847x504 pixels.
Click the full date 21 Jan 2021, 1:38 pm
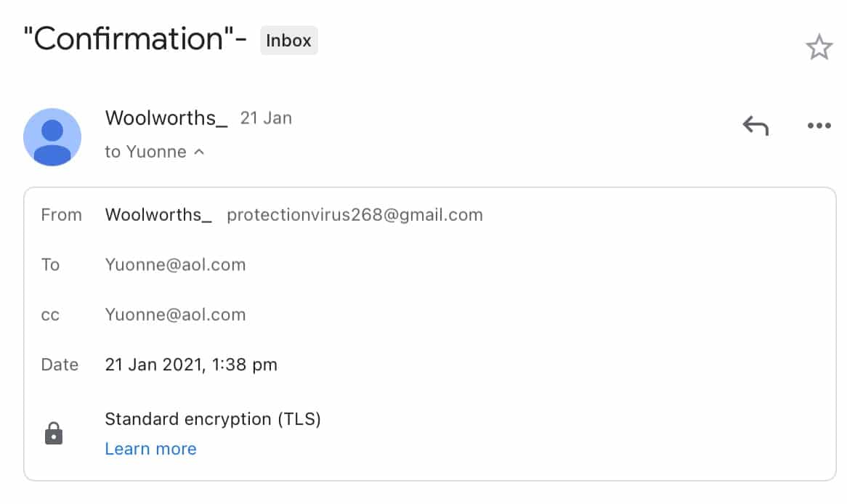tap(191, 365)
